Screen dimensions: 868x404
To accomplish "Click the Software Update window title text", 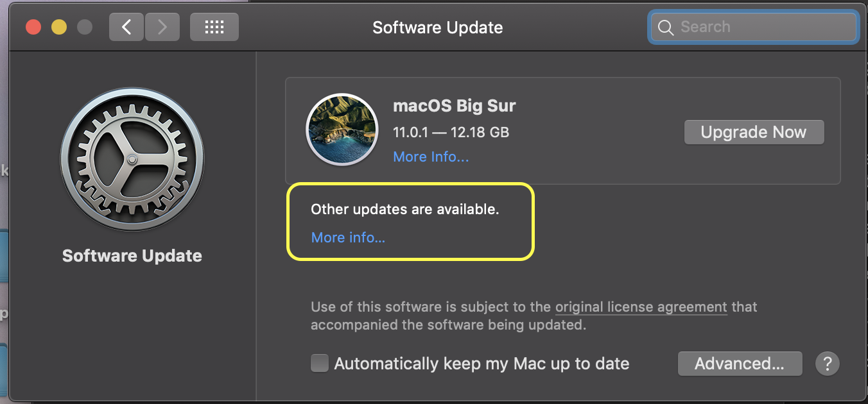I will tap(437, 28).
